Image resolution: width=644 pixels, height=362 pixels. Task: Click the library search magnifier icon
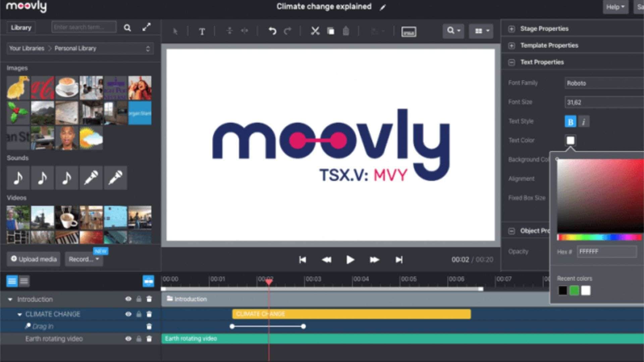127,28
